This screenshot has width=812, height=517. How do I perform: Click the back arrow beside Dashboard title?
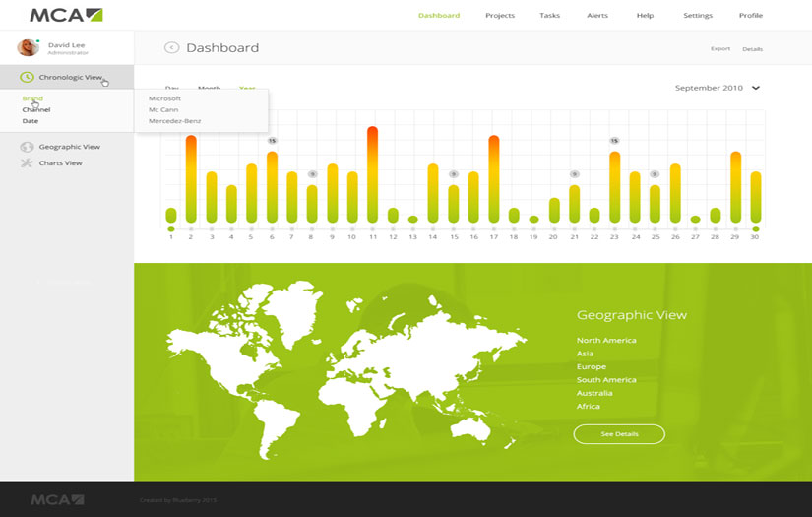click(171, 47)
